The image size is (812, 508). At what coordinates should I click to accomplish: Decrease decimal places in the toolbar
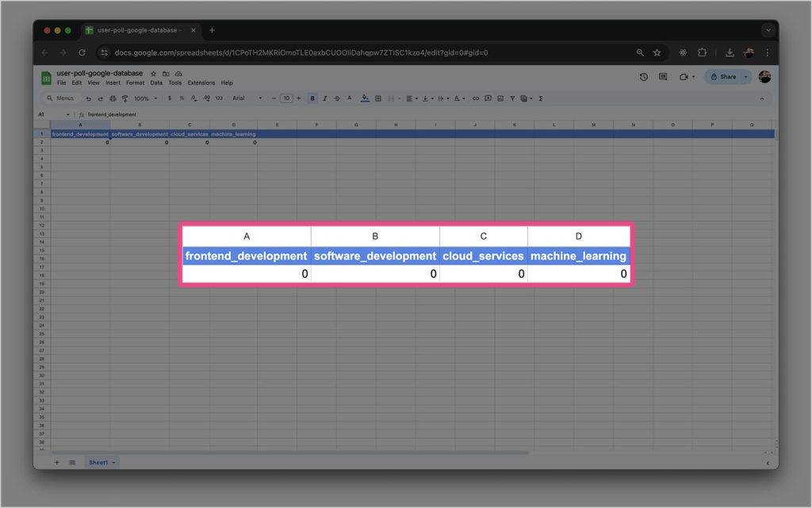[193, 98]
